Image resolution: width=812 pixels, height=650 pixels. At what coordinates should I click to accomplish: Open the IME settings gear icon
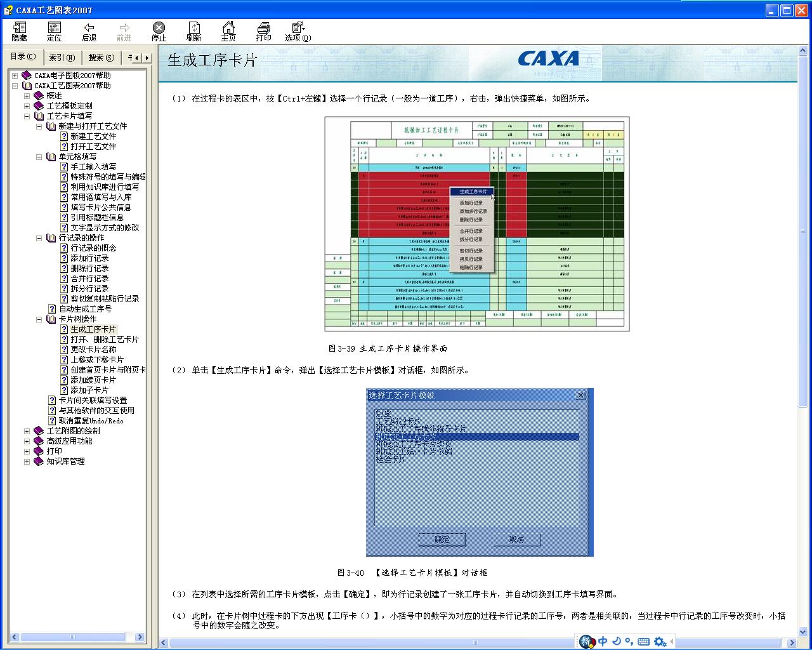pos(660,642)
